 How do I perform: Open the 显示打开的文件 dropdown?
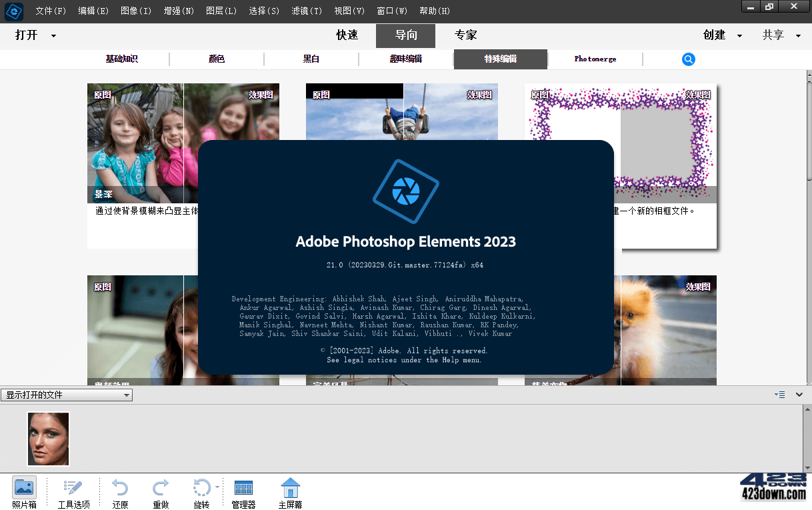point(66,395)
